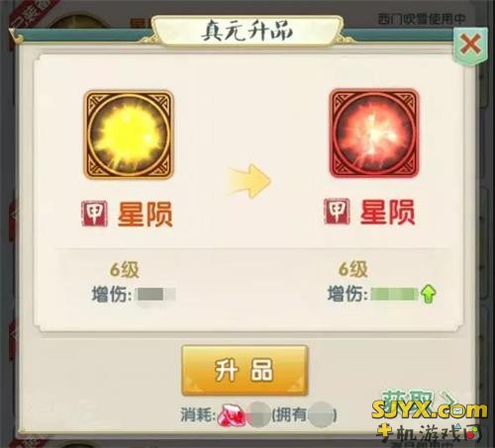
Task: Close the 真元升品 dialog with the X
Action: (470, 45)
